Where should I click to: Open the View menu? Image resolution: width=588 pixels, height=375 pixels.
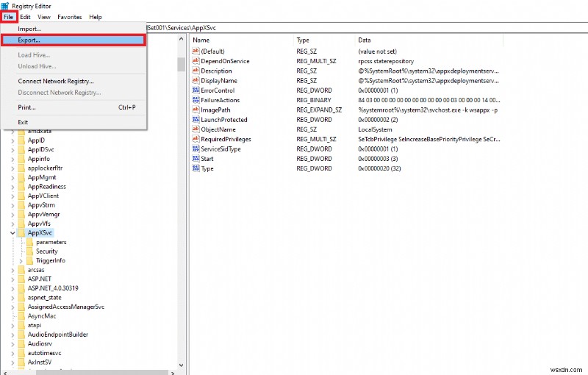(44, 17)
